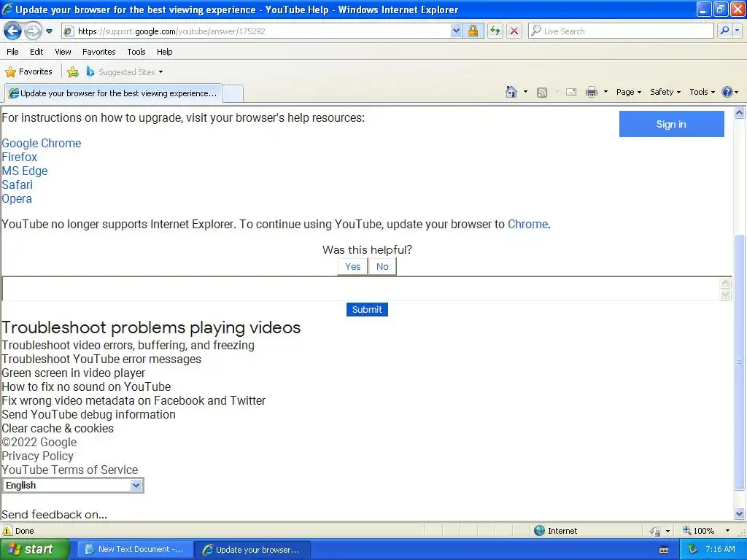Viewport: 747px width, 560px height.
Task: Open the File menu
Action: [12, 52]
